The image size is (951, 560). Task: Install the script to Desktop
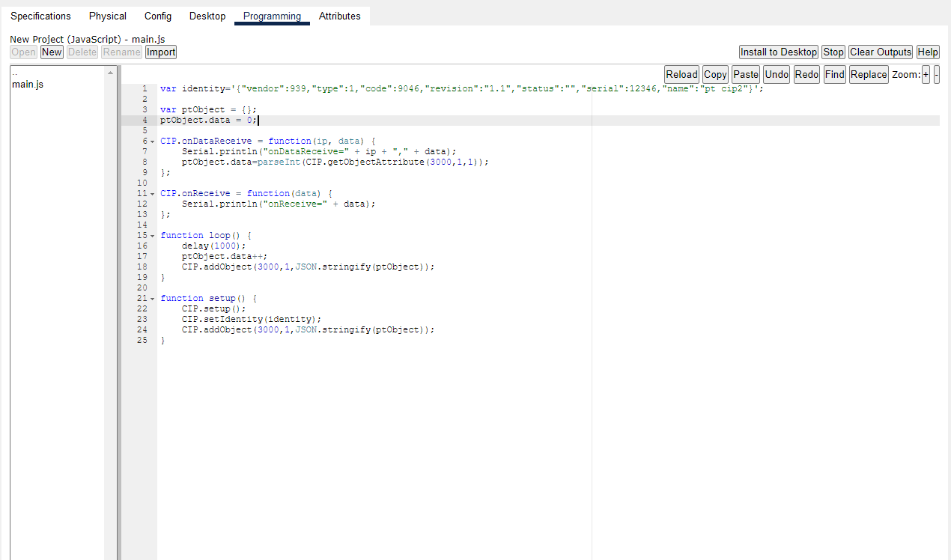778,52
